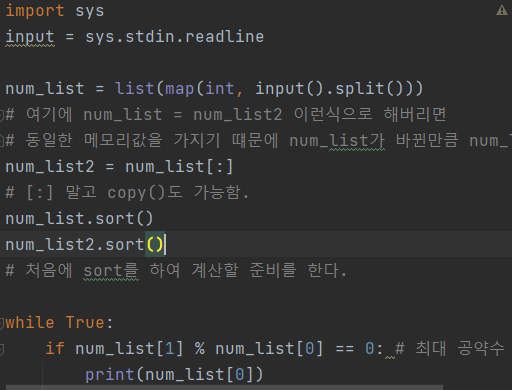Click 'sys' in the import statement

[89, 11]
